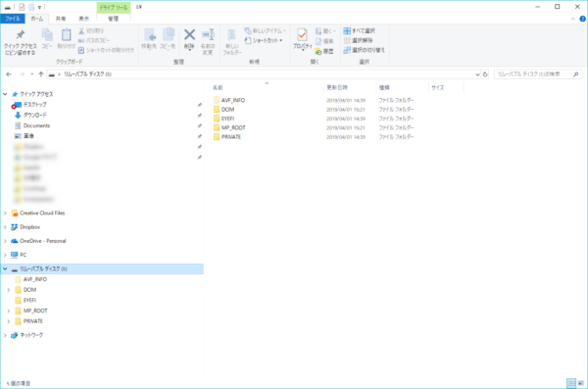
Task: Open the address bar history dropdown
Action: [477, 74]
